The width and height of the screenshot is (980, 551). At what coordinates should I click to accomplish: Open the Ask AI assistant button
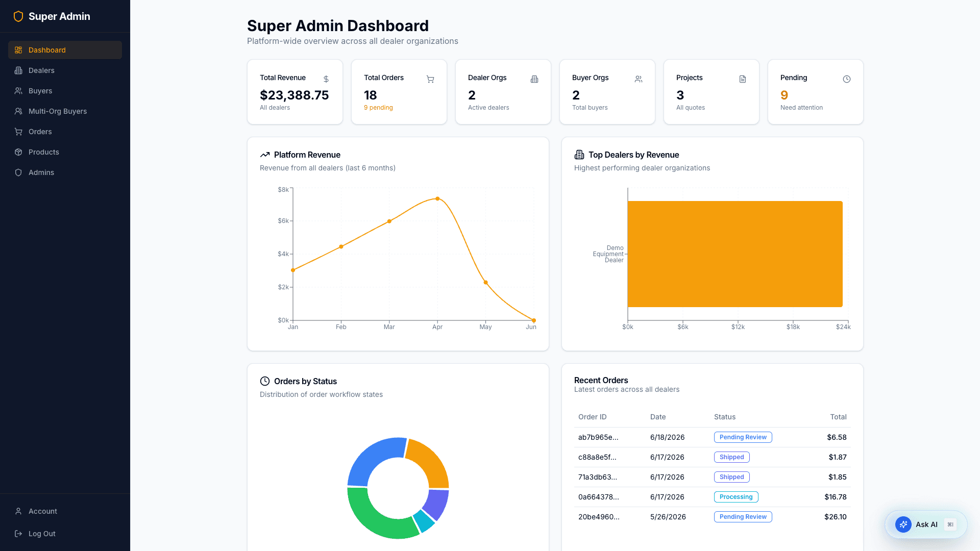click(926, 524)
